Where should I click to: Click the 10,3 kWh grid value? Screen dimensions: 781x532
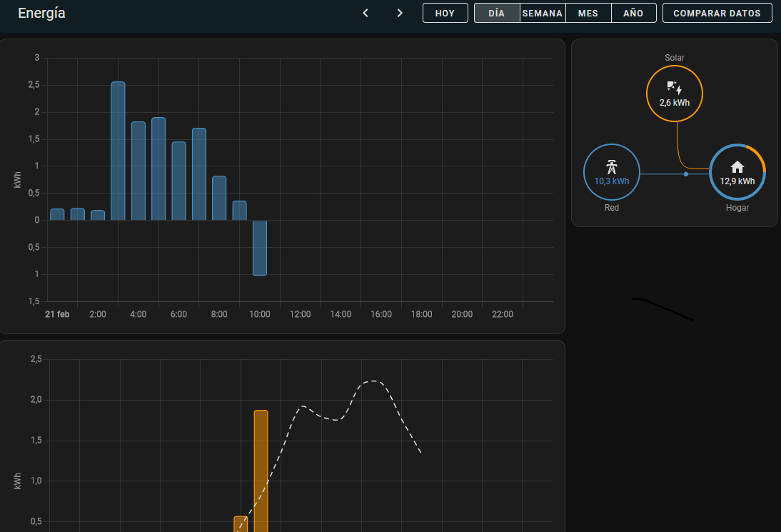[x=612, y=181]
